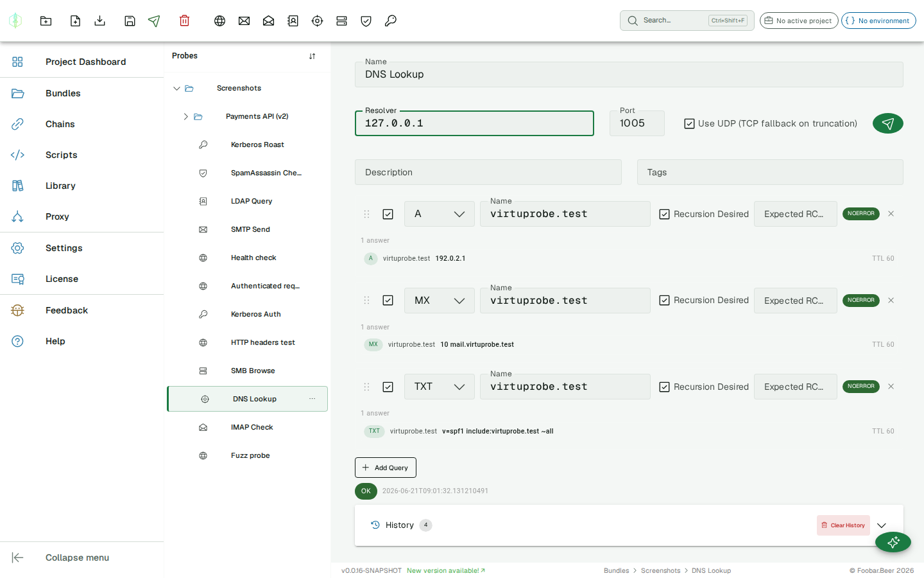Click the shield check toolbar icon
The height and width of the screenshot is (578, 924).
[366, 21]
